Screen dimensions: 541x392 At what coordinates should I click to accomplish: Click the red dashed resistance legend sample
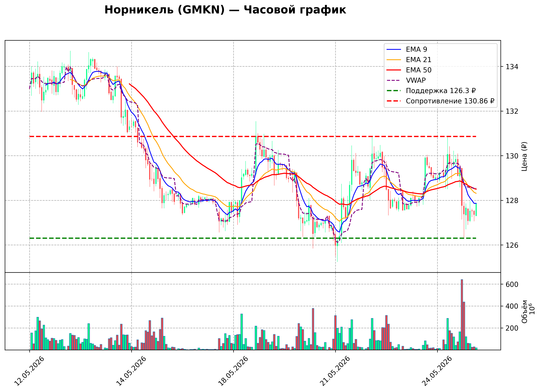394,101
